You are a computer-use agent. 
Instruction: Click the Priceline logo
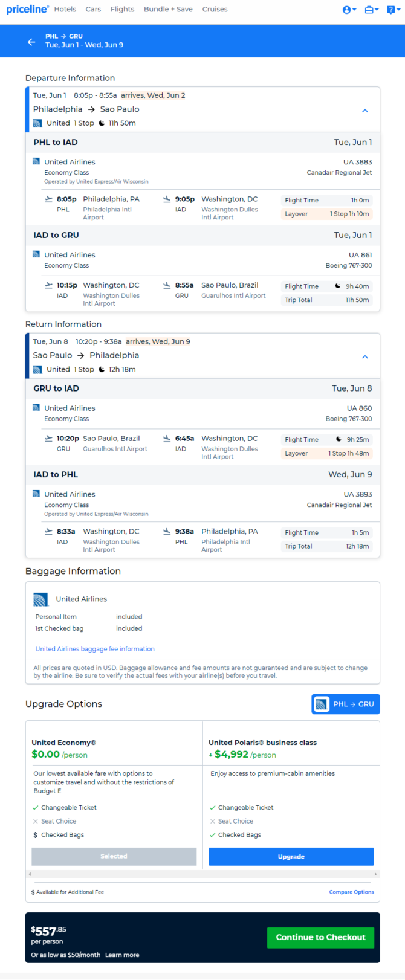[27, 9]
